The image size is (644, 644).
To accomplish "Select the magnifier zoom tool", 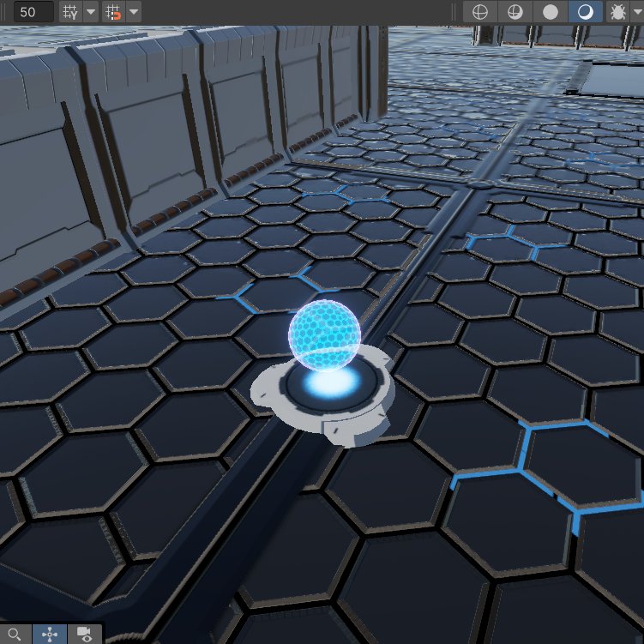I will 15,635.
